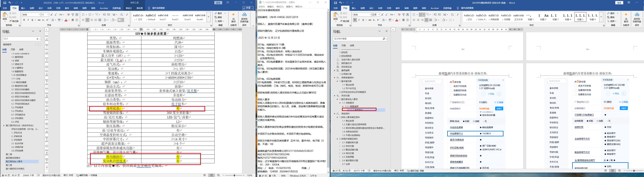Image resolution: width=644 pixels, height=177 pixels.
Task: Apply the 标题 1 style in the right Word window
Action: click(530, 17)
